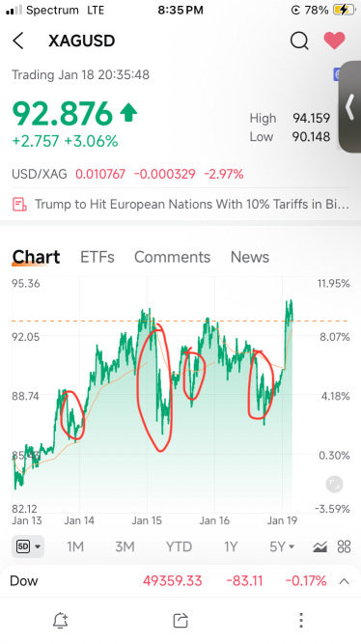
Task: Tap the news article icon beside headline
Action: pos(19,204)
